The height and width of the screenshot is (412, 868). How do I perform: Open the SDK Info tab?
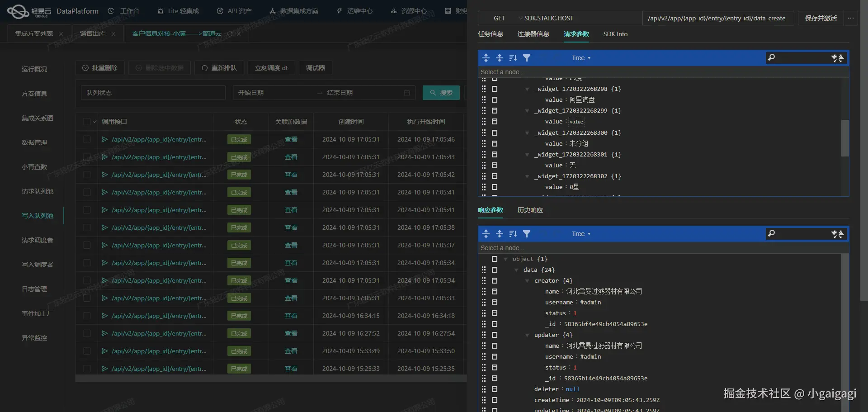tap(615, 34)
